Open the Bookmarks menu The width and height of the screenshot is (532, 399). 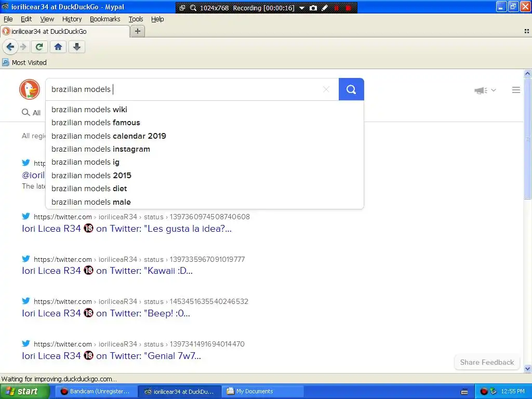105,19
